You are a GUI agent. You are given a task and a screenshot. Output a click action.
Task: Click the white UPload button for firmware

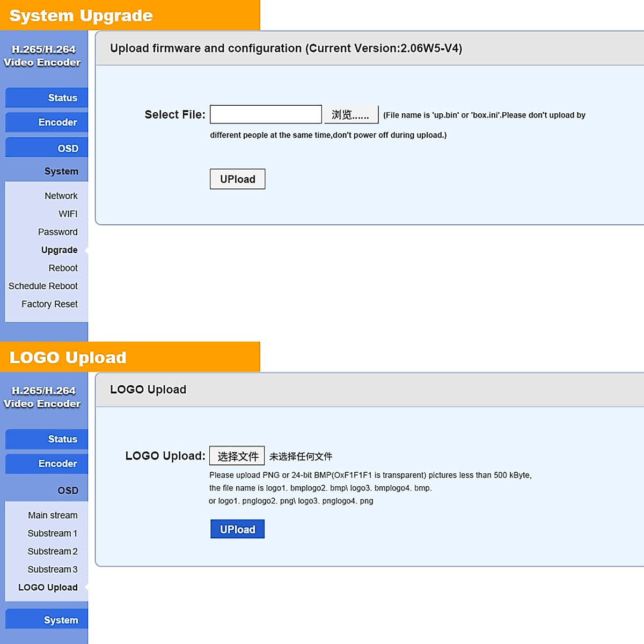[237, 179]
